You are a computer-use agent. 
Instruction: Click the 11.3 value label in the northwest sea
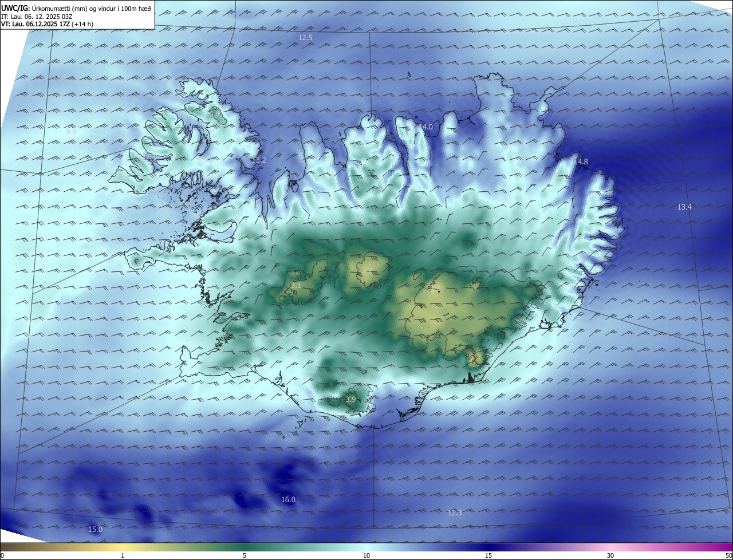click(x=60, y=78)
